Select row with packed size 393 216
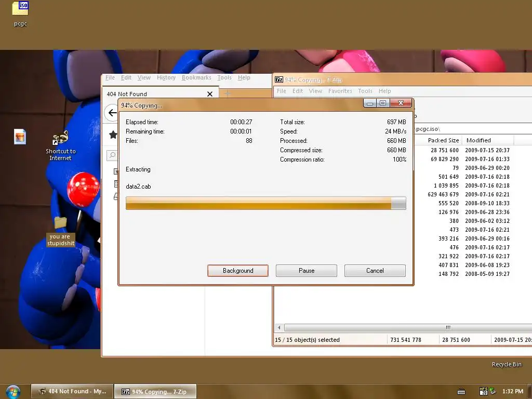This screenshot has width=532, height=399. pyautogui.click(x=473, y=238)
